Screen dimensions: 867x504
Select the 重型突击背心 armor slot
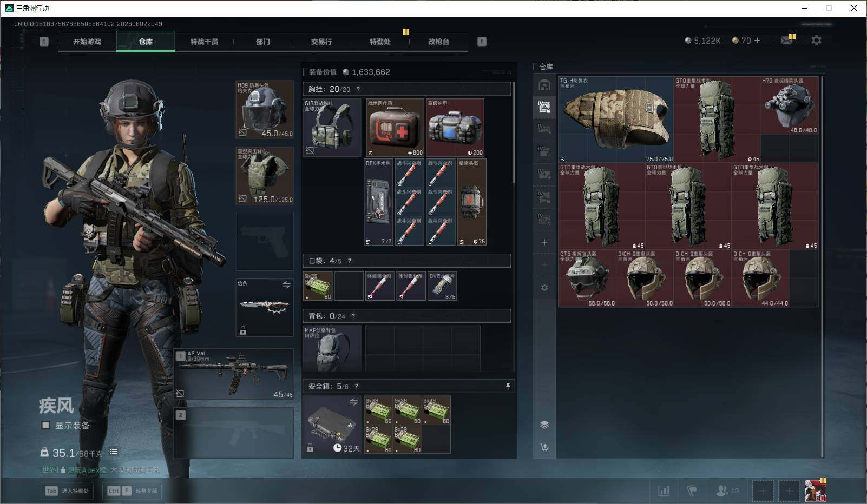[x=265, y=176]
